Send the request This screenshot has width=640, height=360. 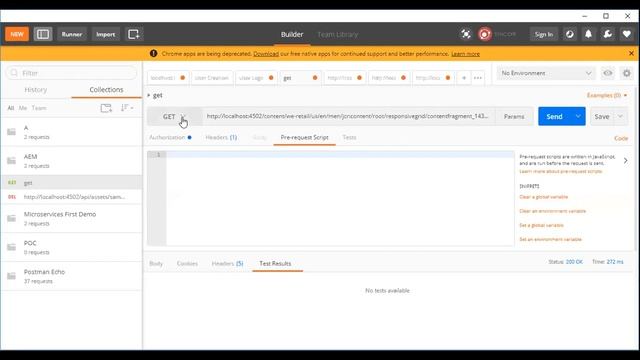pos(554,116)
